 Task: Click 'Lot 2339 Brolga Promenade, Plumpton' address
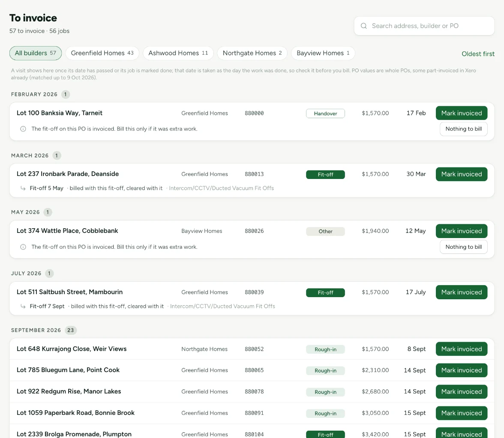[74, 434]
